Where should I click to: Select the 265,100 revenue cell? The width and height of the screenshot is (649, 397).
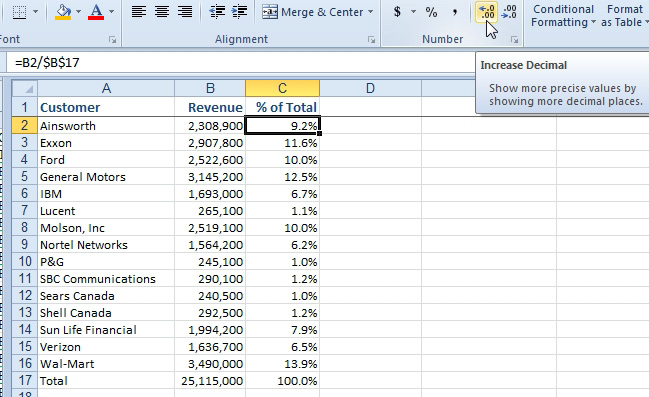210,211
